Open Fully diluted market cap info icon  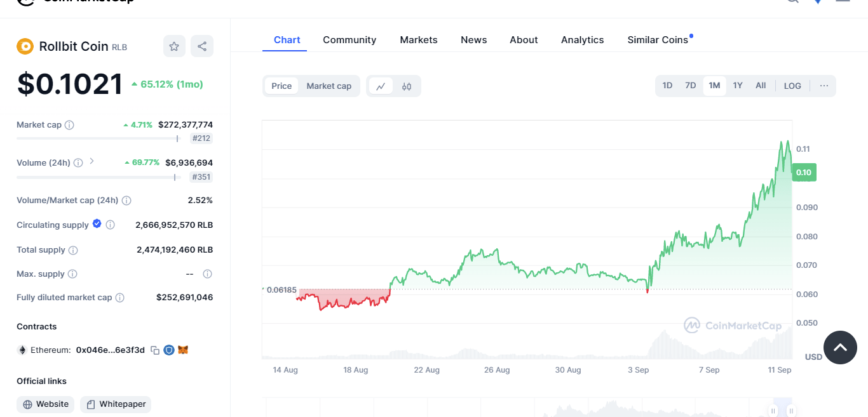click(x=120, y=298)
